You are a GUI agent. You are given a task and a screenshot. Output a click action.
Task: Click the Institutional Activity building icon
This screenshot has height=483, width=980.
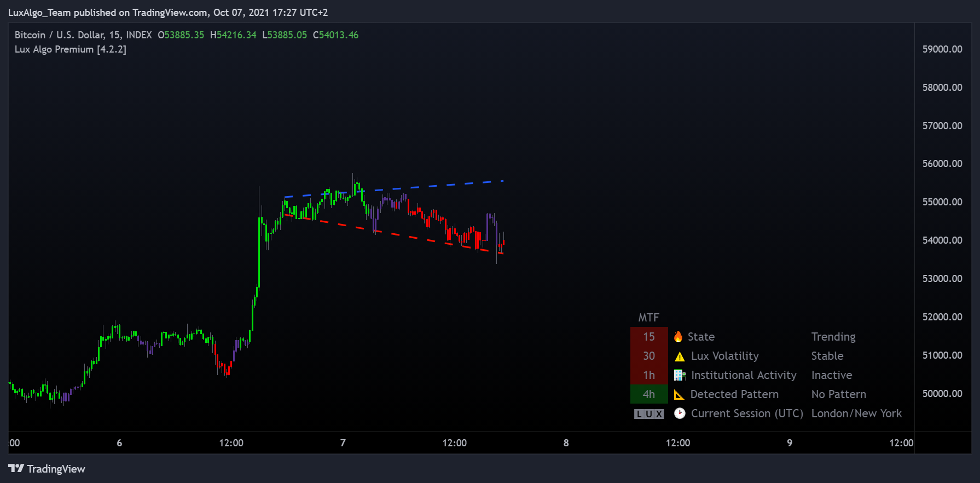pyautogui.click(x=680, y=375)
